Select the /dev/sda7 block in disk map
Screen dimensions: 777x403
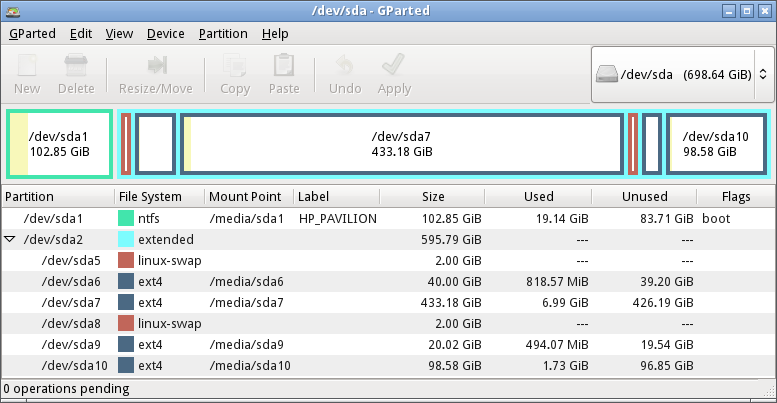point(402,144)
